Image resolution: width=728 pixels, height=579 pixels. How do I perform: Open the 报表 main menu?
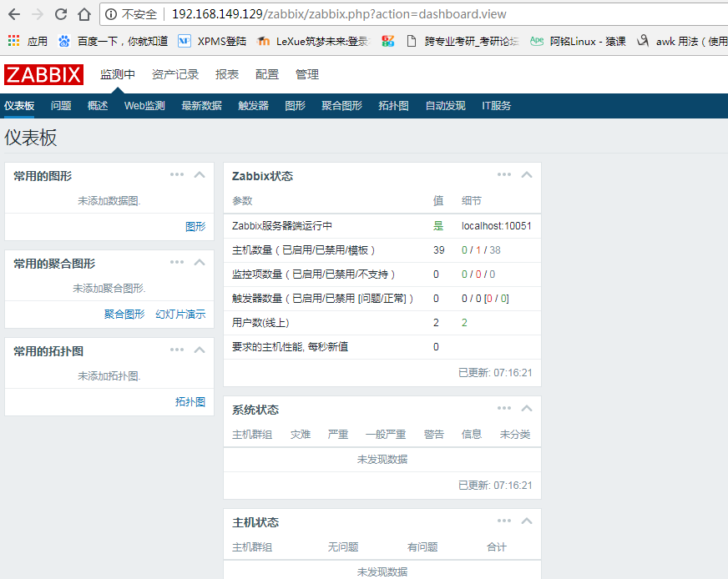[227, 74]
